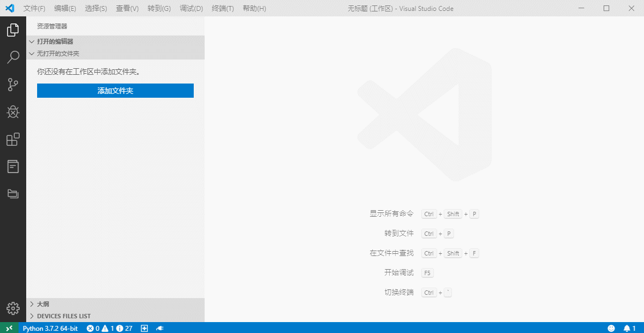Open the Extensions view icon
Image resolution: width=644 pixels, height=333 pixels.
coord(13,139)
